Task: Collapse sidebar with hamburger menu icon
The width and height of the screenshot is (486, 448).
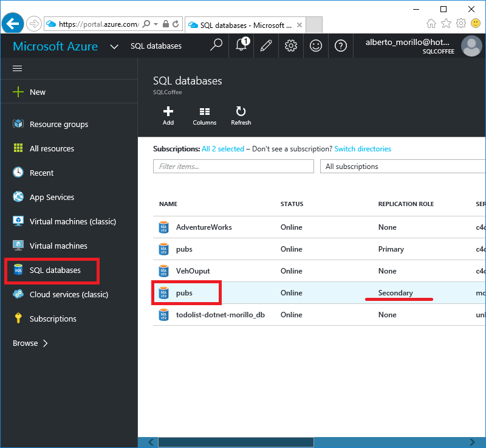Action: click(x=18, y=68)
